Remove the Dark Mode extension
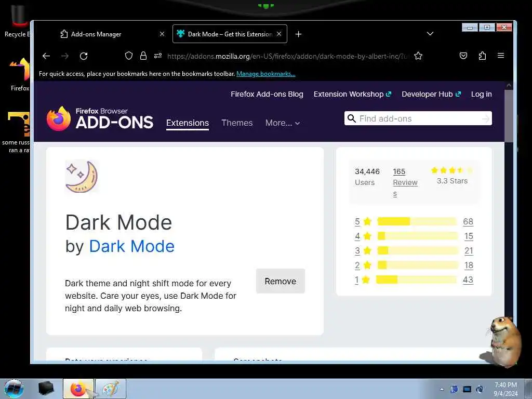 click(280, 281)
